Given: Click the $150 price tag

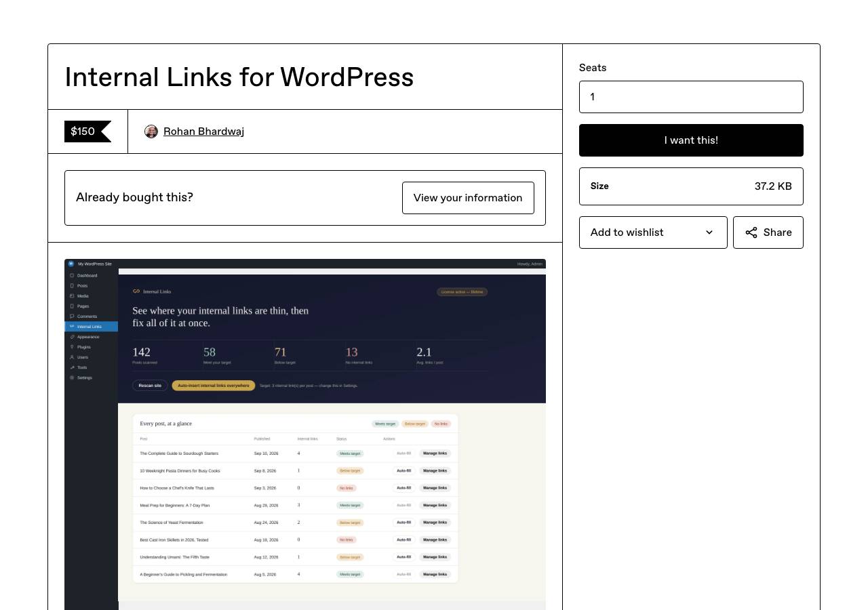Looking at the screenshot, I should 87,131.
